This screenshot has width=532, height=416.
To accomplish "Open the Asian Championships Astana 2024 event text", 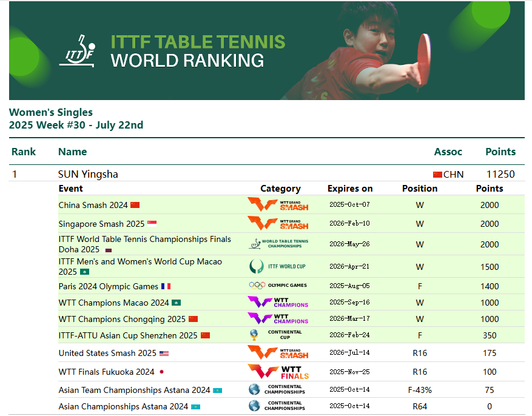I will pos(123,406).
